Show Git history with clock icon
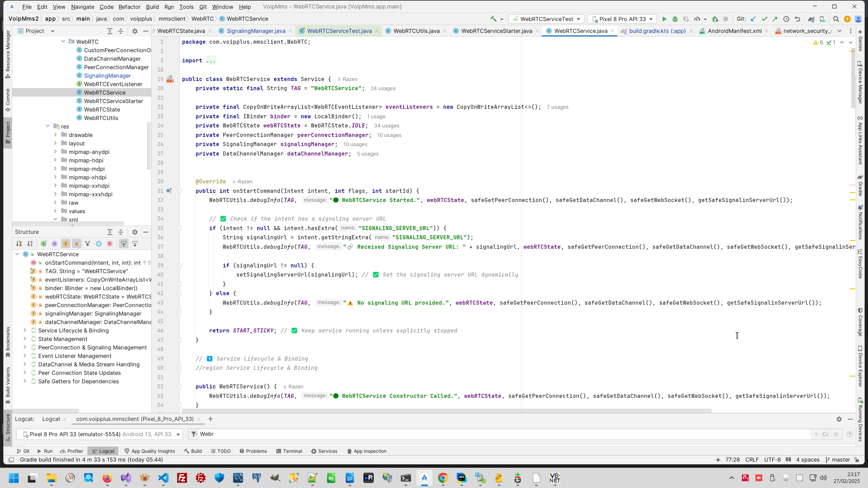The width and height of the screenshot is (868, 488). click(x=786, y=19)
